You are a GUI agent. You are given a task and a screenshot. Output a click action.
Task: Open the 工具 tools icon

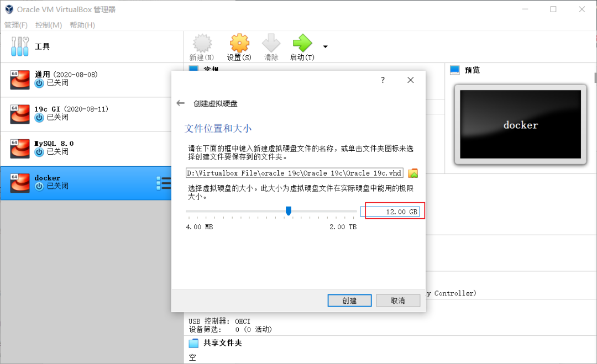(x=20, y=46)
